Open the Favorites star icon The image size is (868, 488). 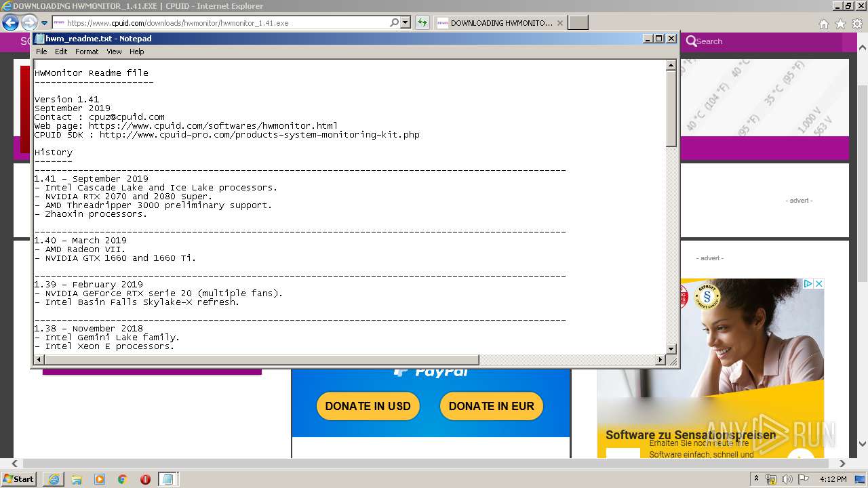point(840,24)
